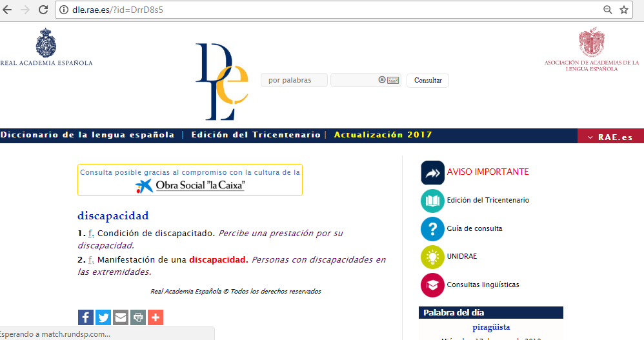Click 'Edición del Tricentenario' in the blue banner
Image resolution: width=644 pixels, height=340 pixels.
point(256,135)
